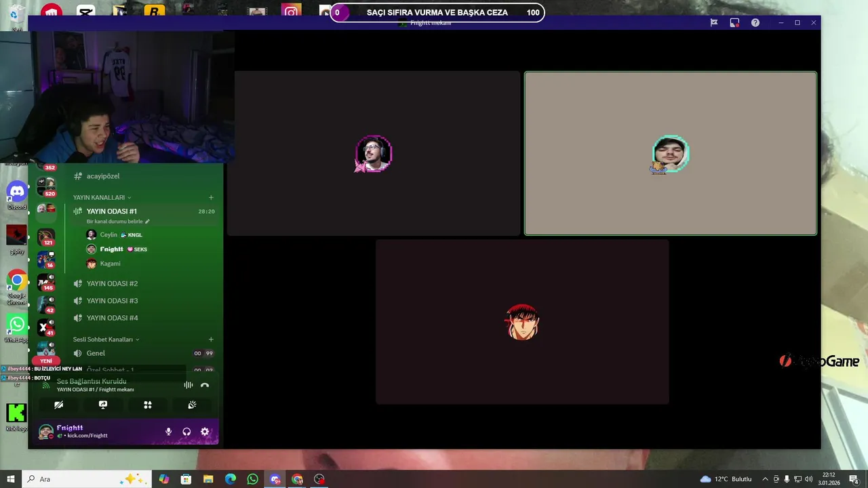Open WhatsApp from the taskbar
The image size is (868, 488).
pyautogui.click(x=253, y=479)
